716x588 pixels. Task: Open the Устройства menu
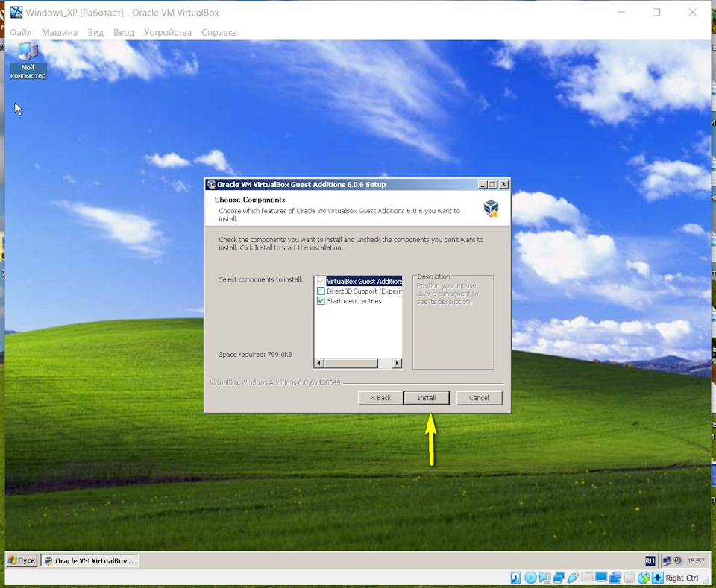[168, 32]
